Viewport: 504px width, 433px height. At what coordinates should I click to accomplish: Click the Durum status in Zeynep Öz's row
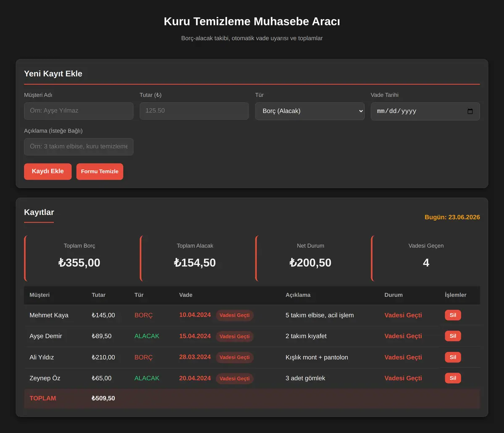403,378
